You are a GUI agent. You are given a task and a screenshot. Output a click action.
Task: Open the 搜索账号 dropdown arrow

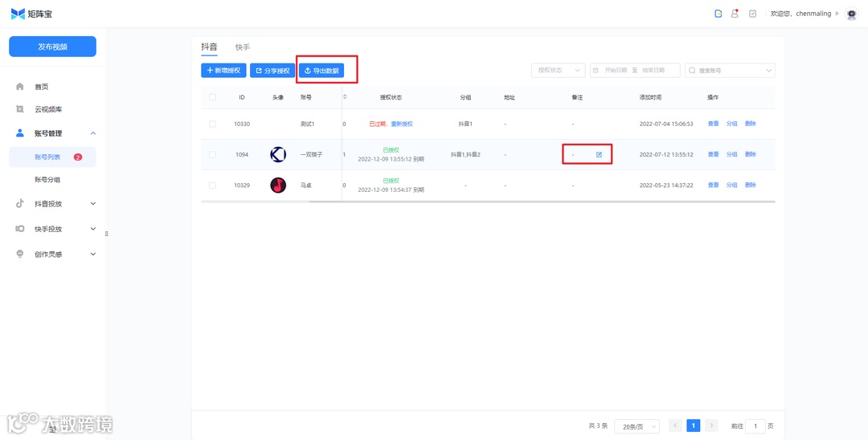[x=768, y=71]
